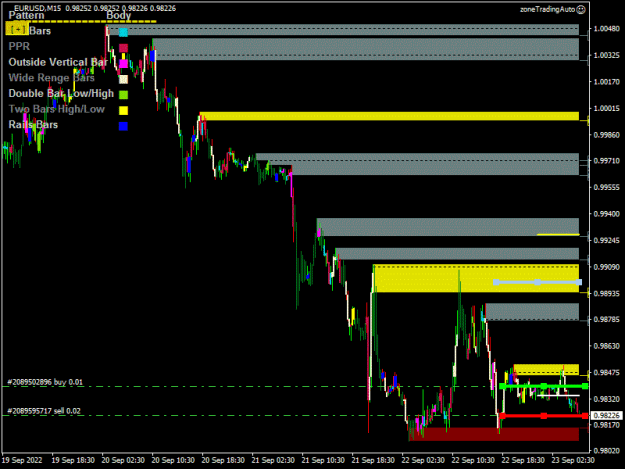Pick the cream Wide Renge Bars swatch
The height and width of the screenshot is (469, 625).
[124, 79]
